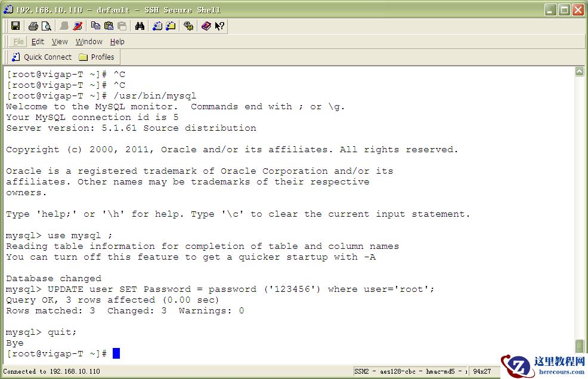Open New Terminal Window icon
This screenshot has height=379, width=588.
pos(157,26)
